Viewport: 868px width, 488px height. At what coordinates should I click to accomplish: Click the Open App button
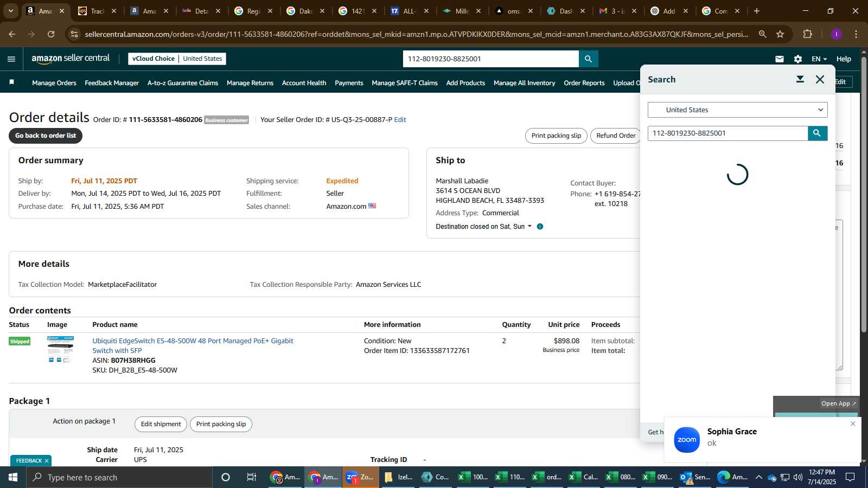coord(838,403)
